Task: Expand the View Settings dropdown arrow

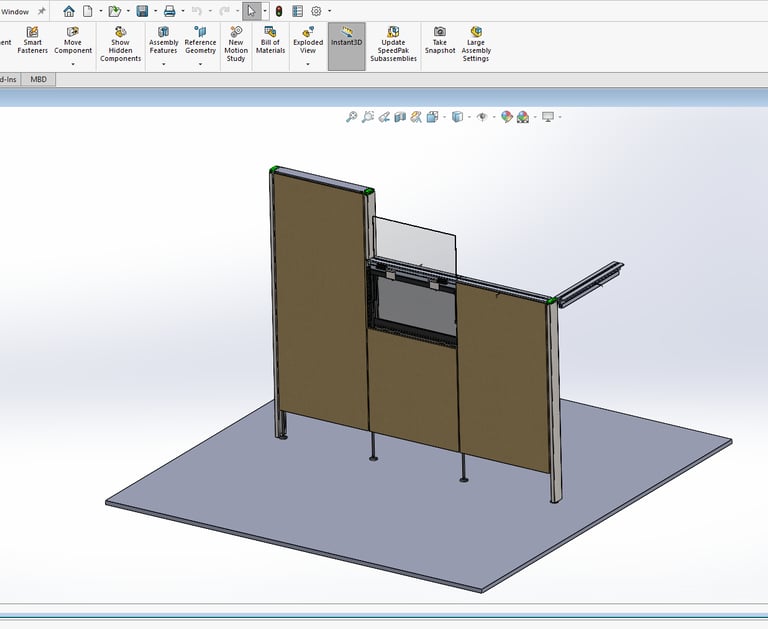Action: click(x=560, y=117)
